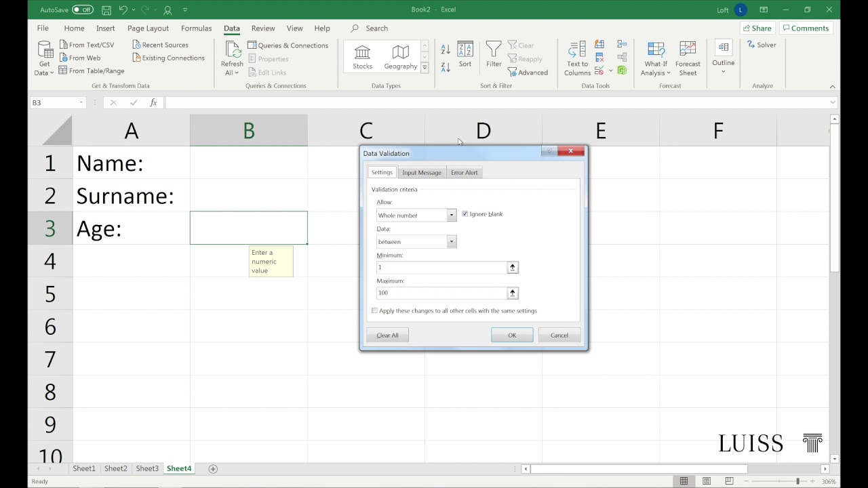
Task: Click Remove Duplicates icon
Action: pos(599,58)
